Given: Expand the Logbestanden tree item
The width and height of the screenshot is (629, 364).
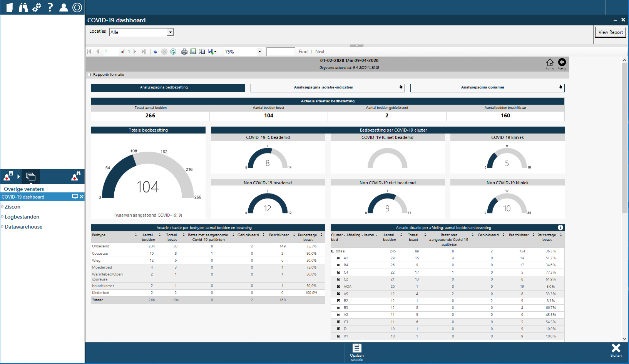Looking at the screenshot, I should point(2,217).
